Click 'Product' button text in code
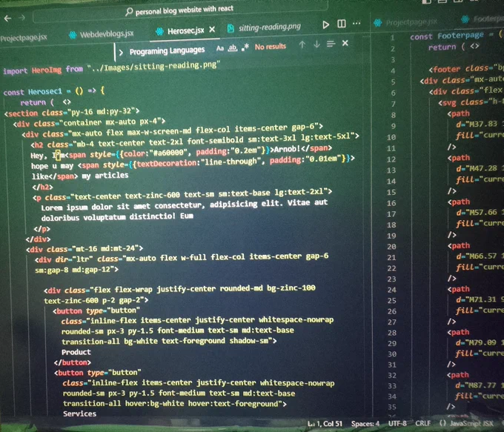 [76, 352]
